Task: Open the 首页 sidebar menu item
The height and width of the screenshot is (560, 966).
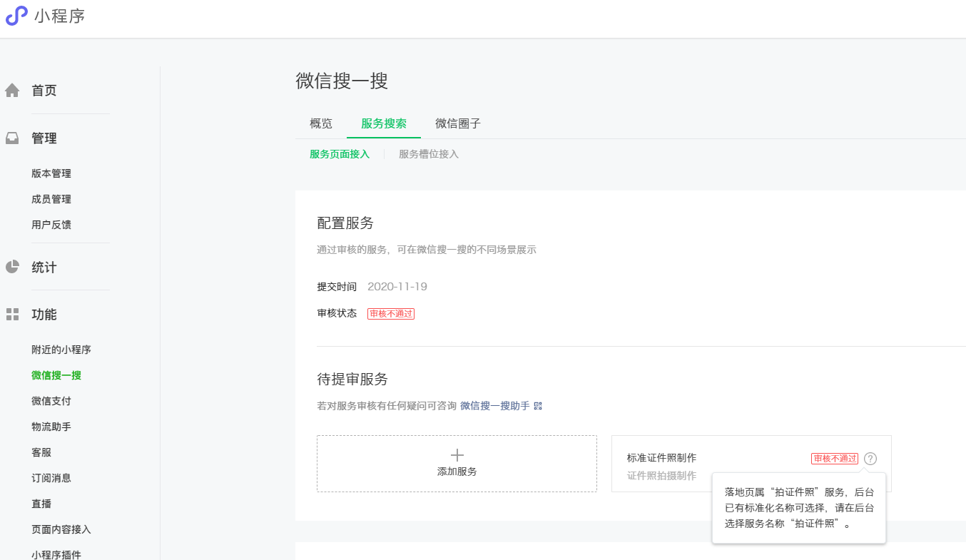Action: pyautogui.click(x=44, y=91)
